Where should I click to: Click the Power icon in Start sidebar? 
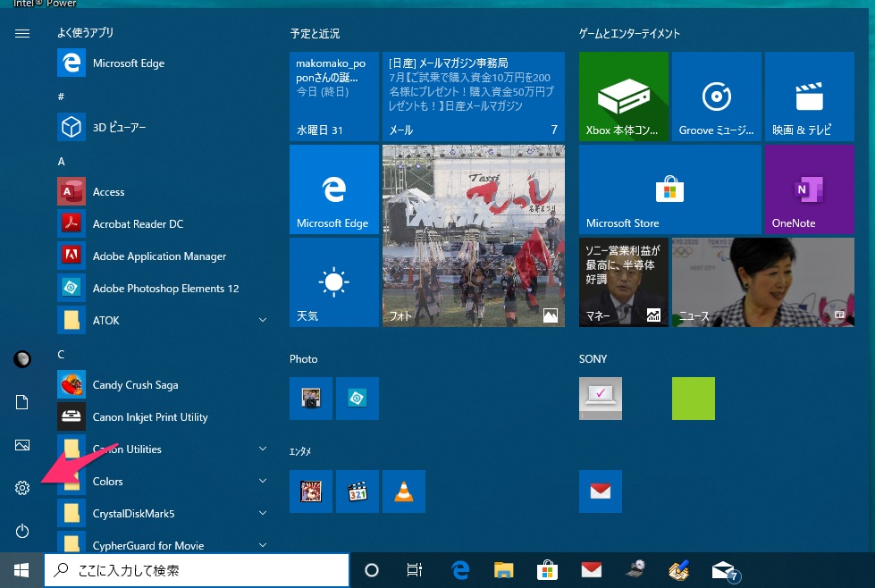point(22,531)
